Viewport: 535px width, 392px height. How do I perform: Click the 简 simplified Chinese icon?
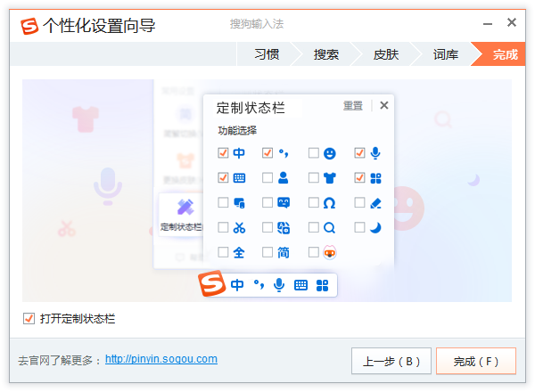(284, 253)
